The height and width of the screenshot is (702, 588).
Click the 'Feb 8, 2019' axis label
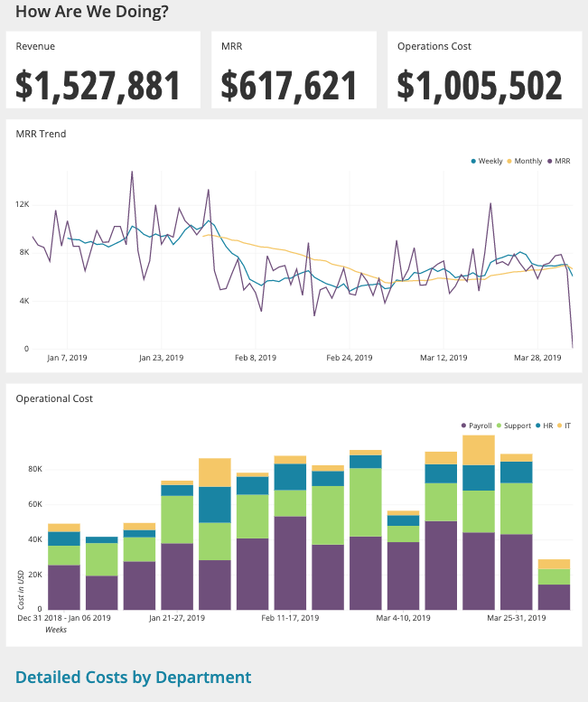pyautogui.click(x=256, y=358)
